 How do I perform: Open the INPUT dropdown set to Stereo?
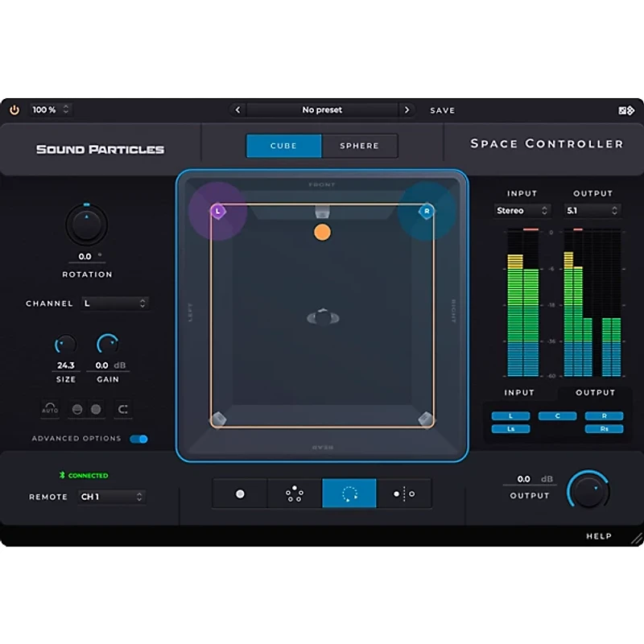(x=521, y=210)
